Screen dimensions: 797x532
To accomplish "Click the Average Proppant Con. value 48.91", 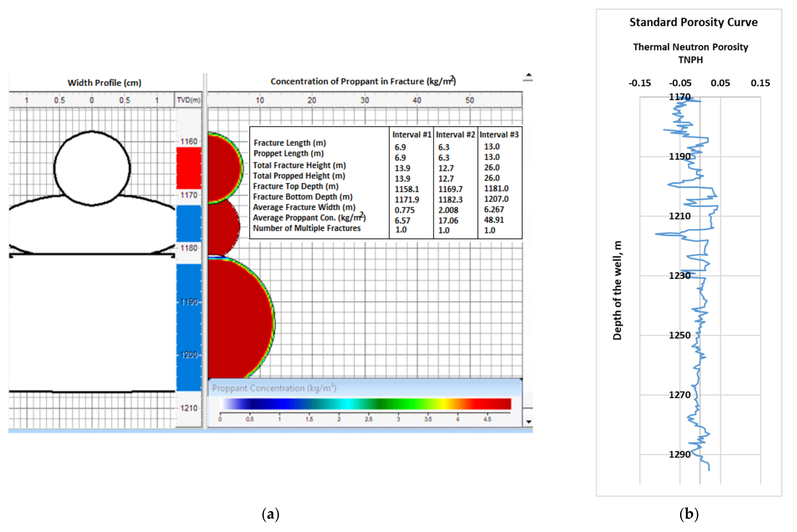I will (494, 220).
